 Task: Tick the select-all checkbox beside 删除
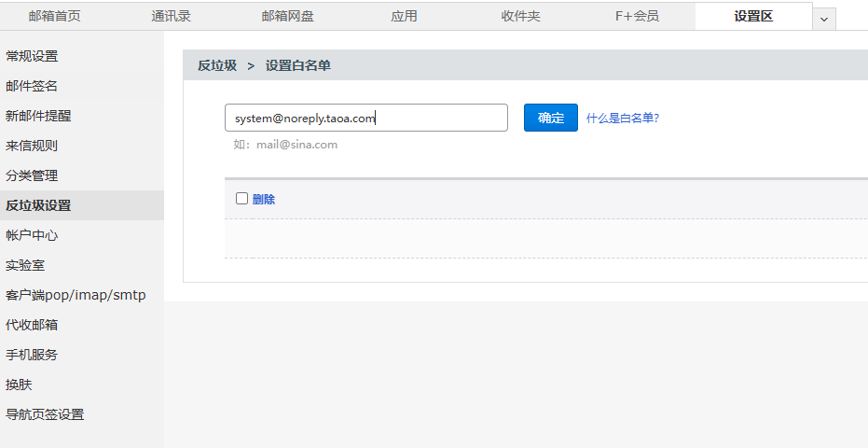[x=241, y=199]
